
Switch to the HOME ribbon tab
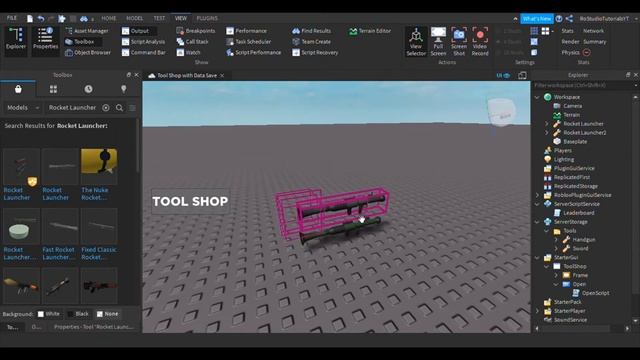point(109,18)
